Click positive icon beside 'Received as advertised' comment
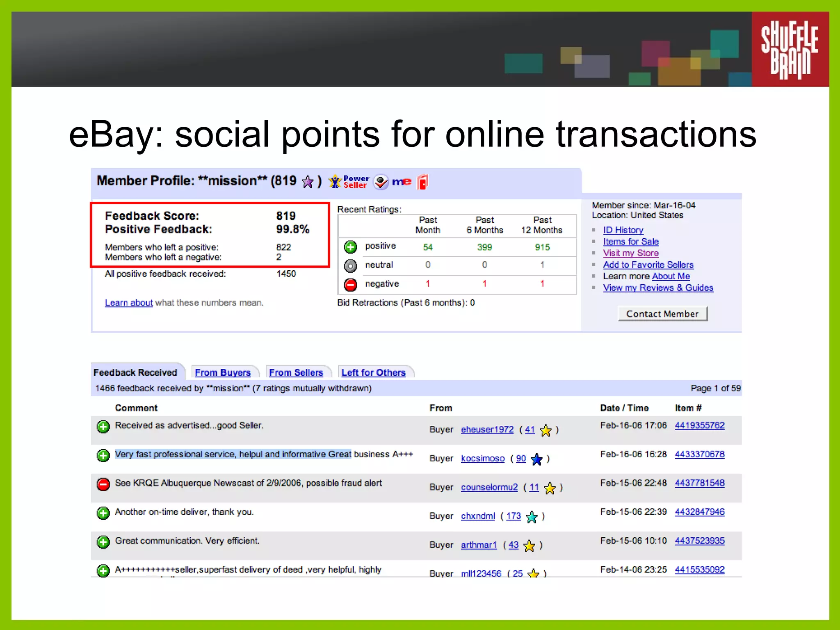Screen dimensions: 840x630 click(103, 427)
